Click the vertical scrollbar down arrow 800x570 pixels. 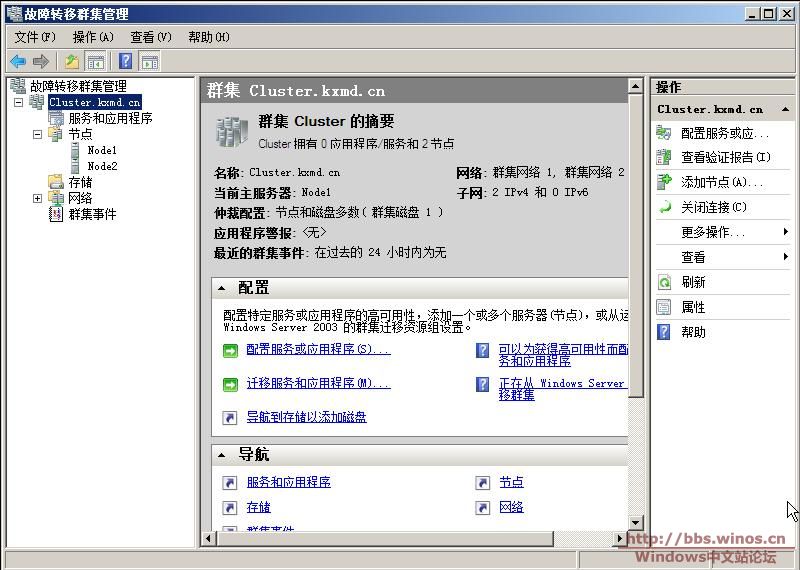(635, 522)
